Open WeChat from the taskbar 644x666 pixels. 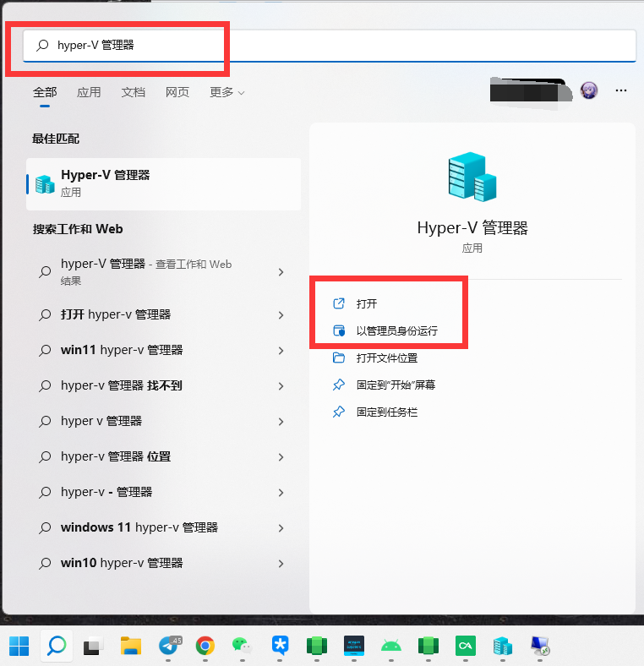point(242,647)
